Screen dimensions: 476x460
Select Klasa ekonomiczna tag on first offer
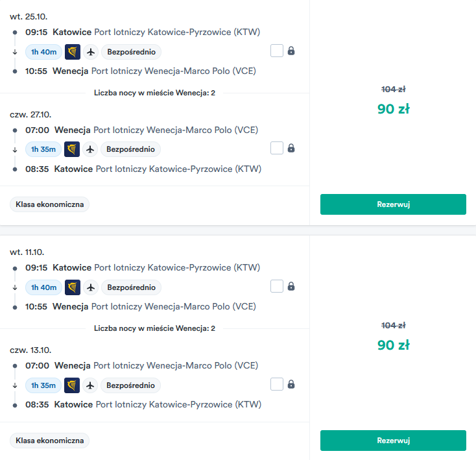point(49,204)
